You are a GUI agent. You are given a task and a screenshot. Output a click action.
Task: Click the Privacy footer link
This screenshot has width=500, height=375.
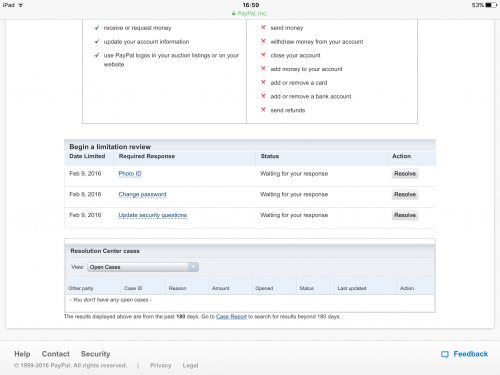[161, 365]
